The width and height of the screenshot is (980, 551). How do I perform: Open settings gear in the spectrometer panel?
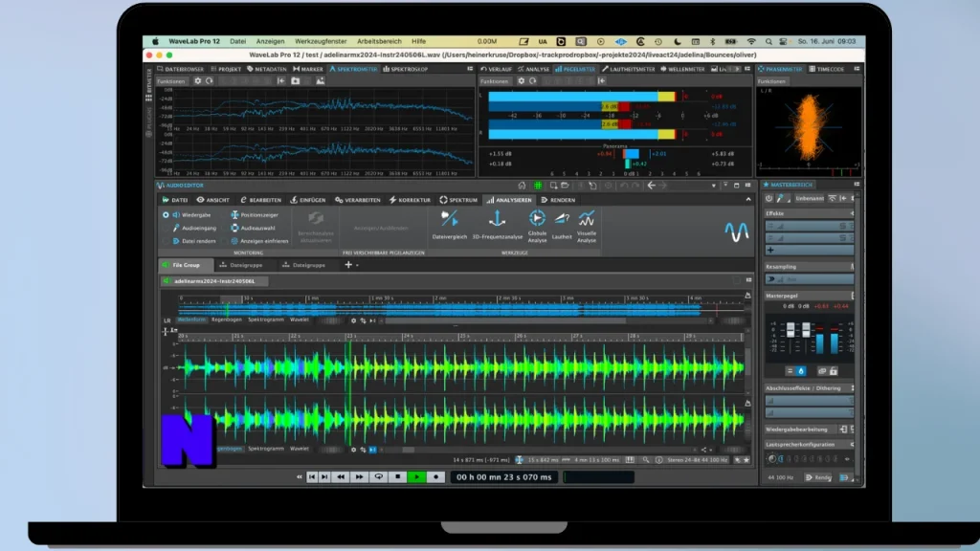point(198,81)
